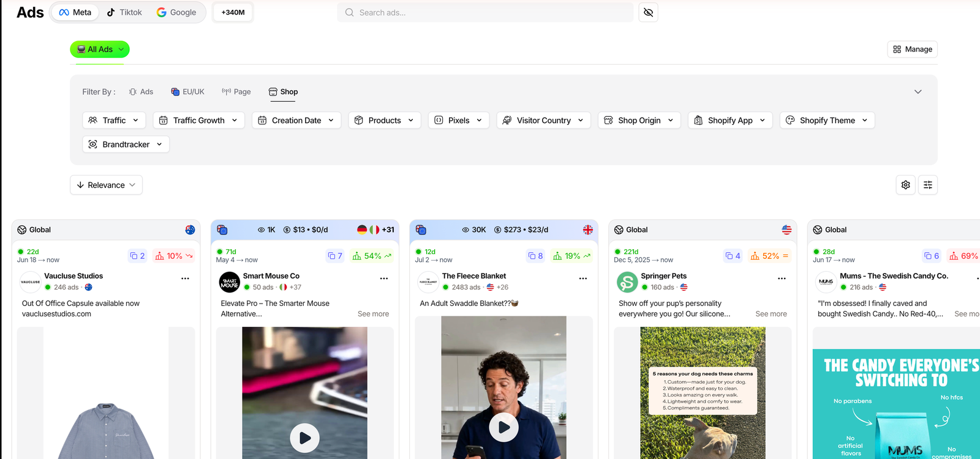Click the EU badge icon on Smart Mouse card
Screen dimensions: 980x459
click(222, 229)
